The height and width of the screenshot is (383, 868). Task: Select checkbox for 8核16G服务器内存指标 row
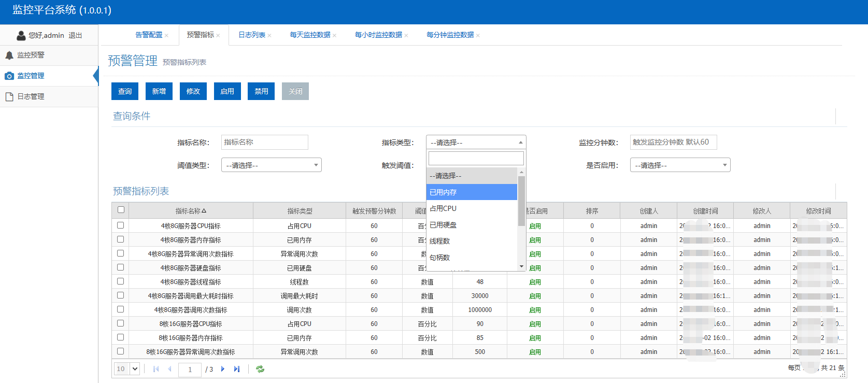[x=121, y=337]
